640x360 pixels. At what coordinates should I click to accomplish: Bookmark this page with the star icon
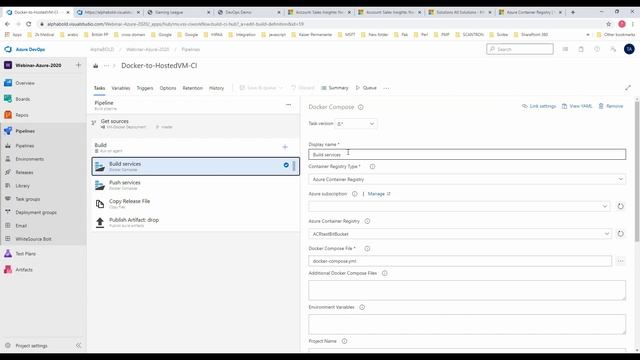tap(609, 24)
